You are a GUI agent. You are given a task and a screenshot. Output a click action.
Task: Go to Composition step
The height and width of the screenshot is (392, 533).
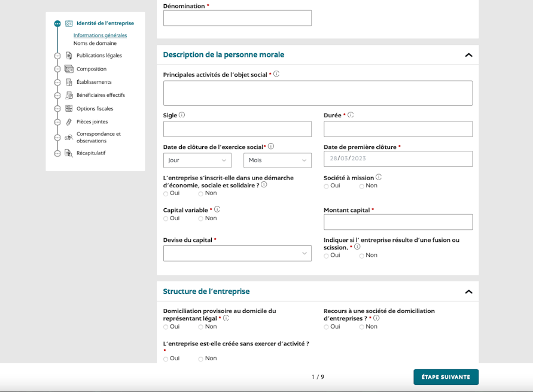pyautogui.click(x=92, y=69)
